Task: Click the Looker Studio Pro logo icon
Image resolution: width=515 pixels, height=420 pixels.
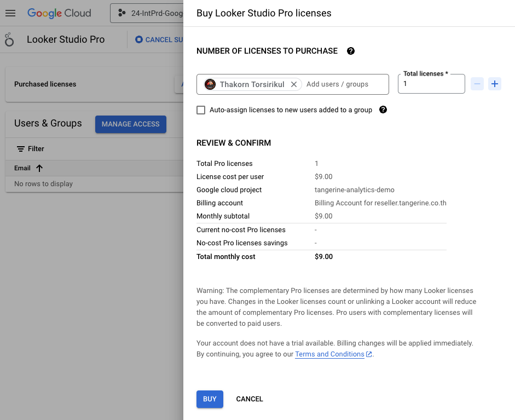Action: click(x=9, y=39)
